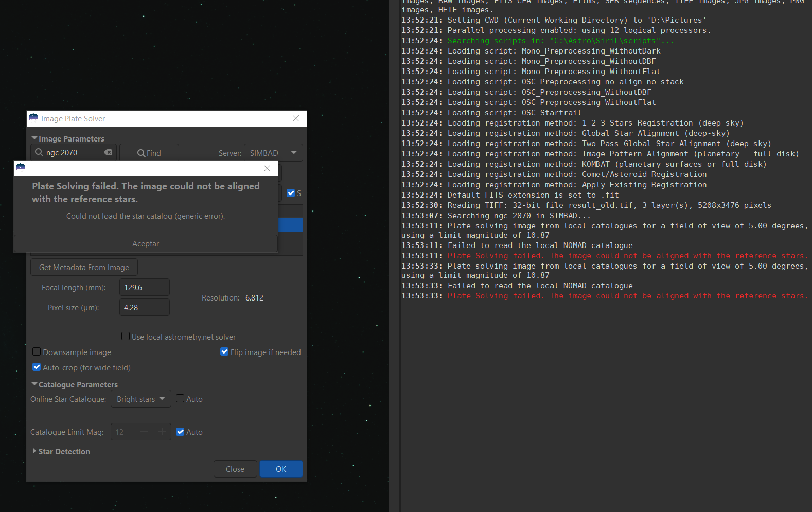This screenshot has width=812, height=512.
Task: Close the Image Plate Solver window
Action: [296, 118]
